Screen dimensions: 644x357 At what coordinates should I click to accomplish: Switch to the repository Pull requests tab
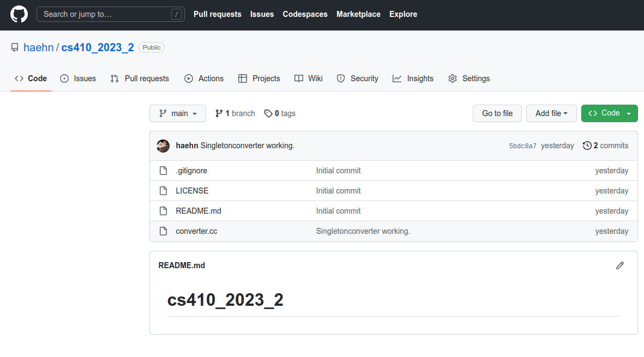pos(140,78)
